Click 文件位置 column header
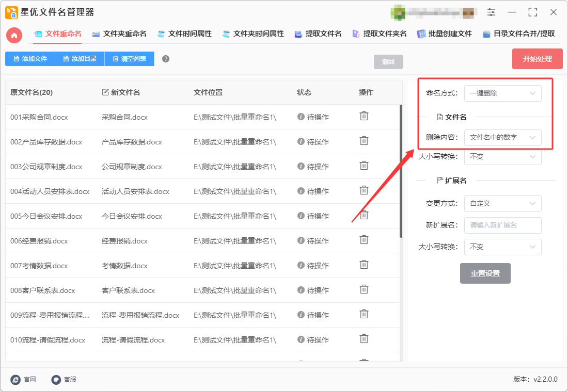Image resolution: width=568 pixels, height=392 pixels. point(208,93)
